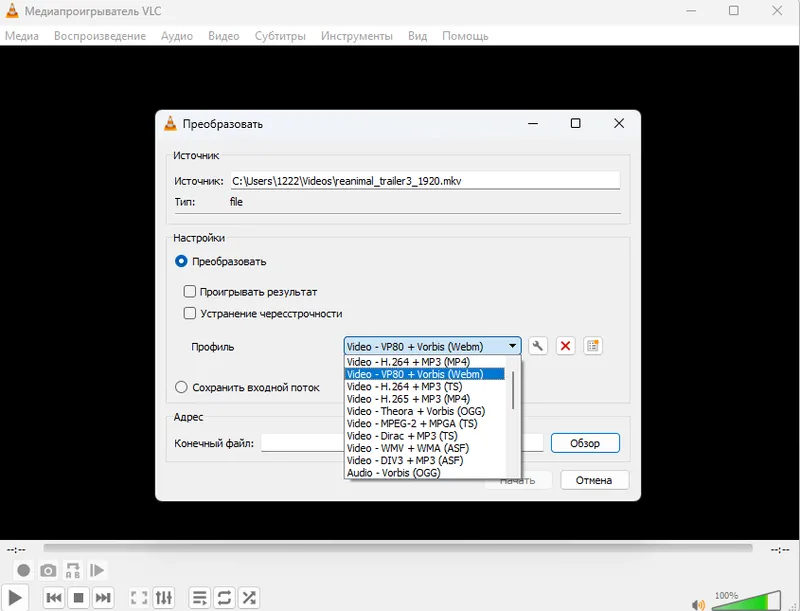Image resolution: width=800 pixels, height=611 pixels.
Task: Enable Проигрывать результат checkbox
Action: [189, 291]
